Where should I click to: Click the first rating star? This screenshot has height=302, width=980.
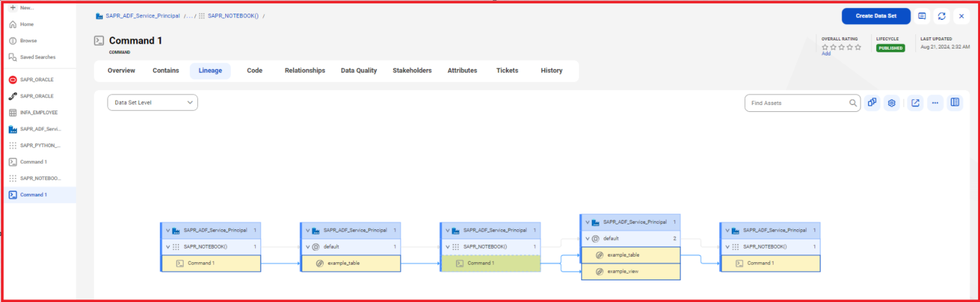point(825,47)
